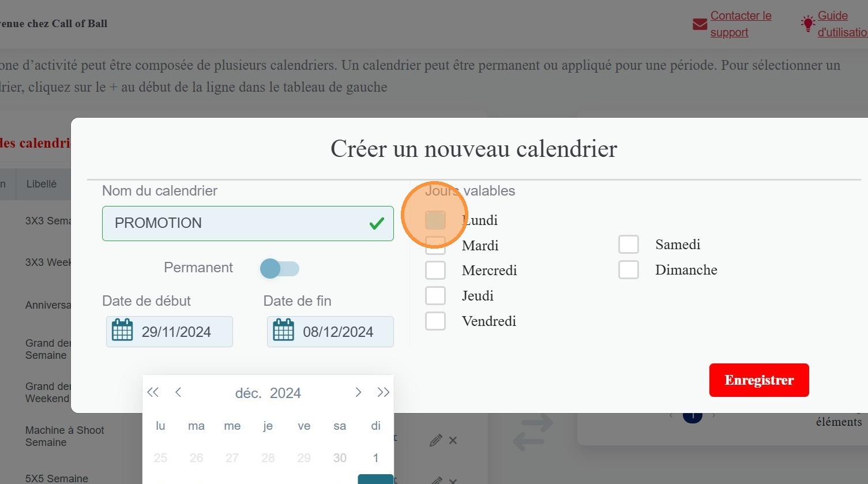Jump to previous year with double left arrows
The image size is (868, 484).
click(x=153, y=393)
